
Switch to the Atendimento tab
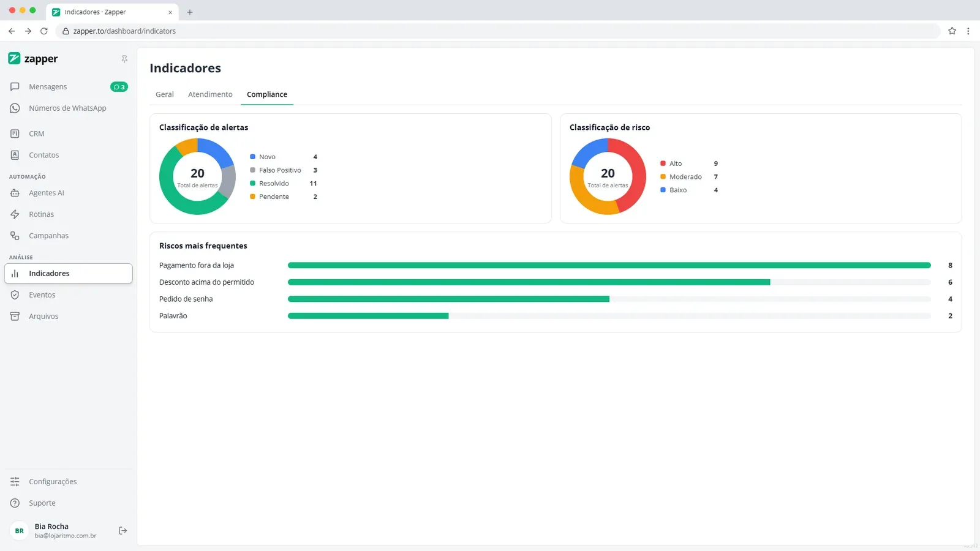coord(210,94)
